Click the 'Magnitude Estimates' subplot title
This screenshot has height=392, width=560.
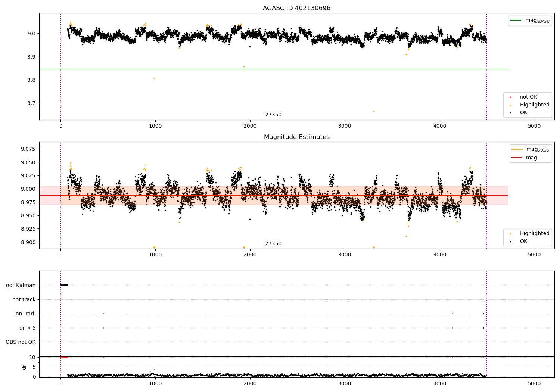[x=296, y=137]
